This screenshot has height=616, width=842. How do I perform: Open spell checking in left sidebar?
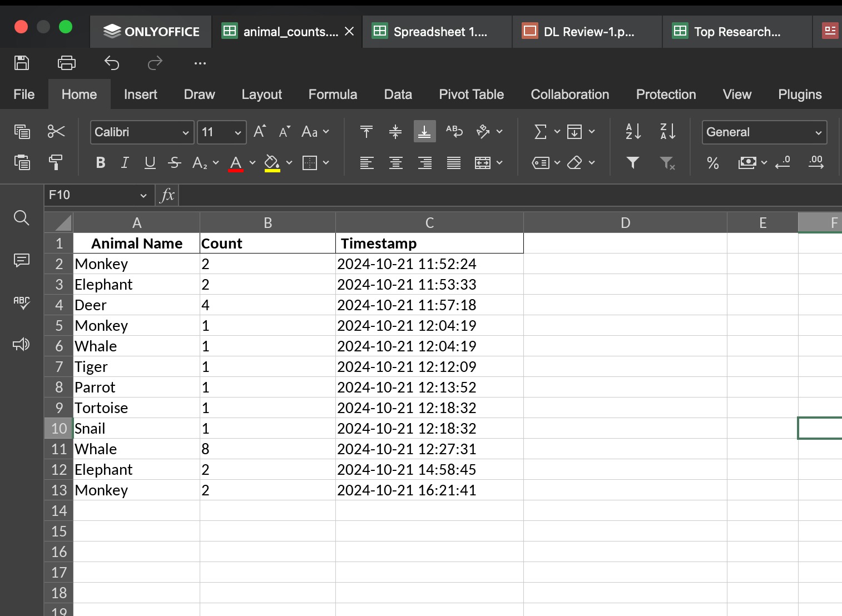(22, 302)
